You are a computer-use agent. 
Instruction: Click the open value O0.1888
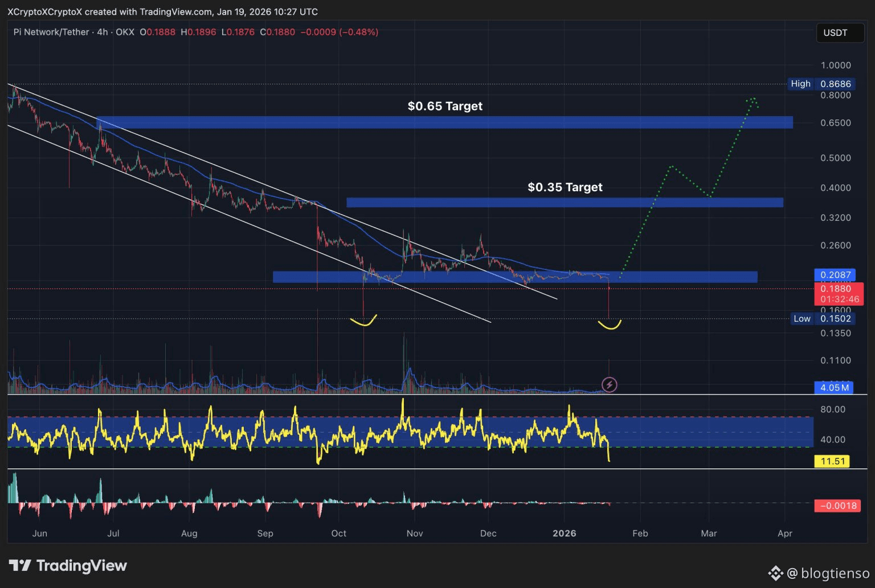point(158,32)
